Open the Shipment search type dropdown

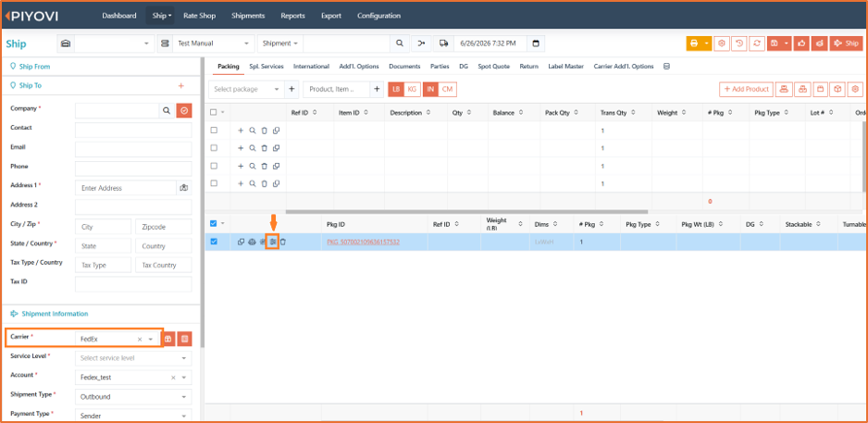coord(280,44)
